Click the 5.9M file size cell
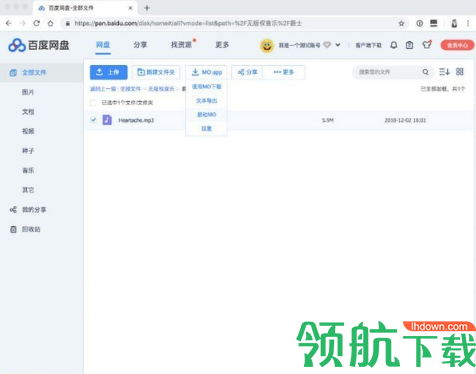Screen dimensions: 476x374 [328, 120]
